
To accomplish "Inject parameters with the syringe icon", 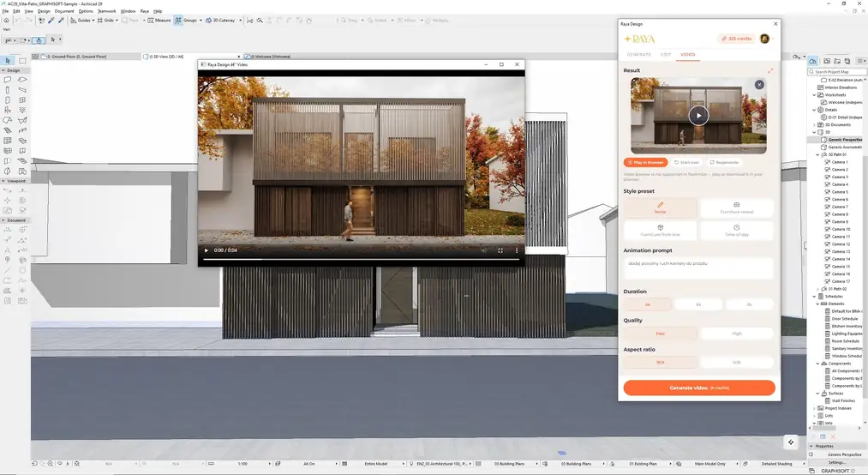I will (x=60, y=21).
